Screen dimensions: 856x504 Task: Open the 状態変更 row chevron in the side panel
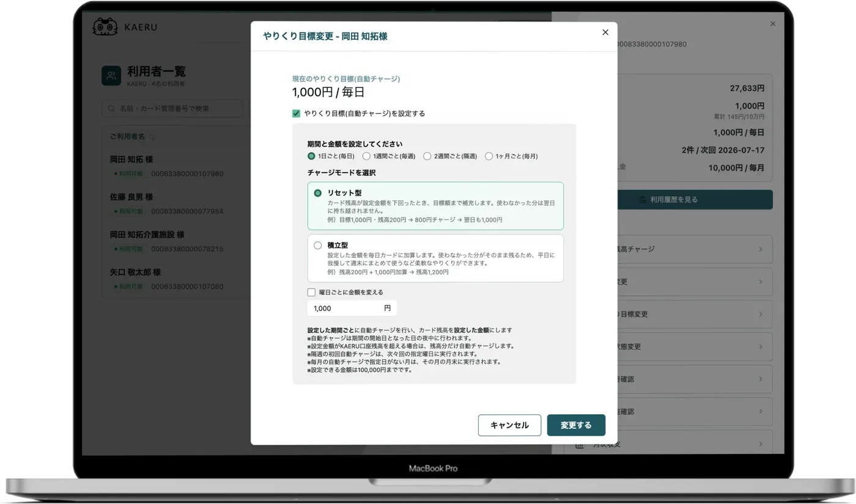761,346
